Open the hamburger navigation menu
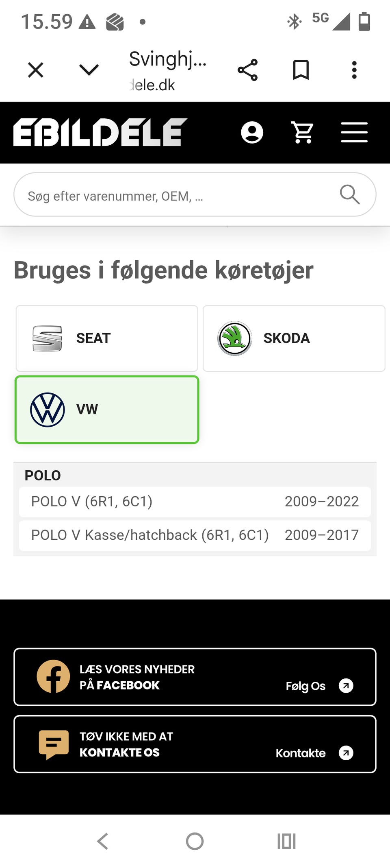Image resolution: width=390 pixels, height=868 pixels. click(x=354, y=133)
